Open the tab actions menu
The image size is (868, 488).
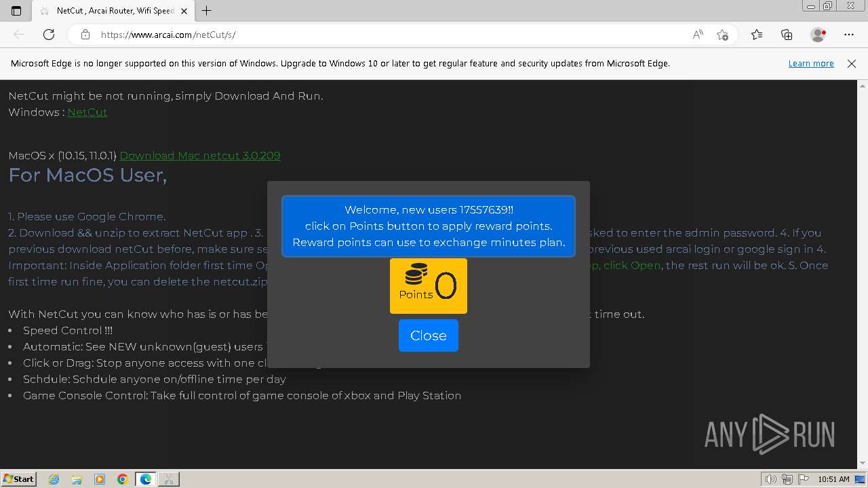coord(16,11)
